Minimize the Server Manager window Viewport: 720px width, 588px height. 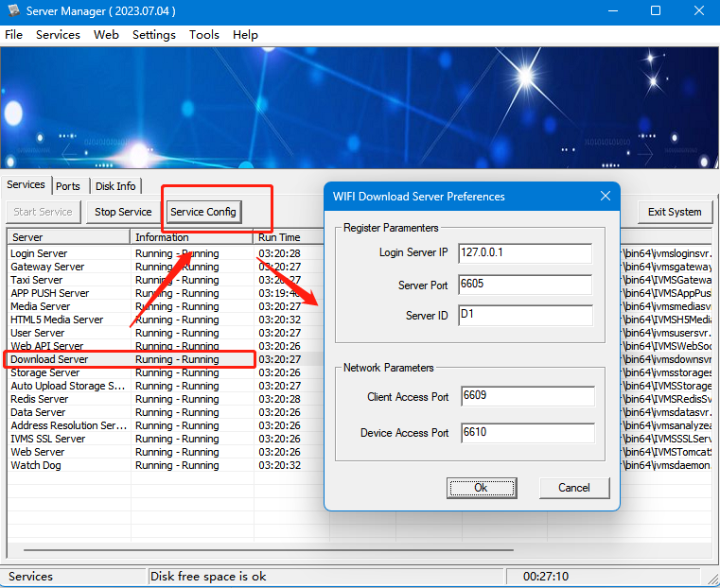tap(613, 10)
